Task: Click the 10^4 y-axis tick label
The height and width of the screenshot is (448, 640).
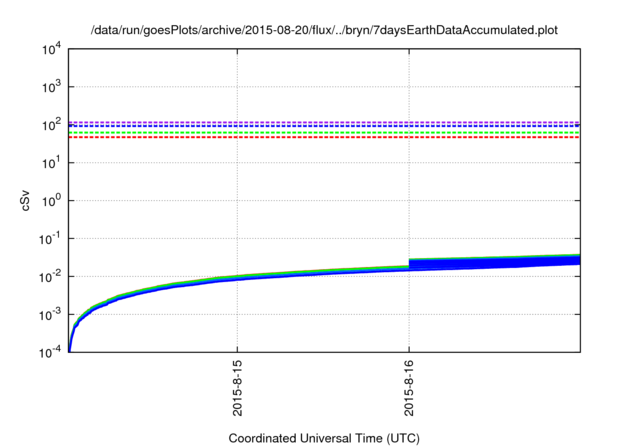Action: tap(51, 50)
